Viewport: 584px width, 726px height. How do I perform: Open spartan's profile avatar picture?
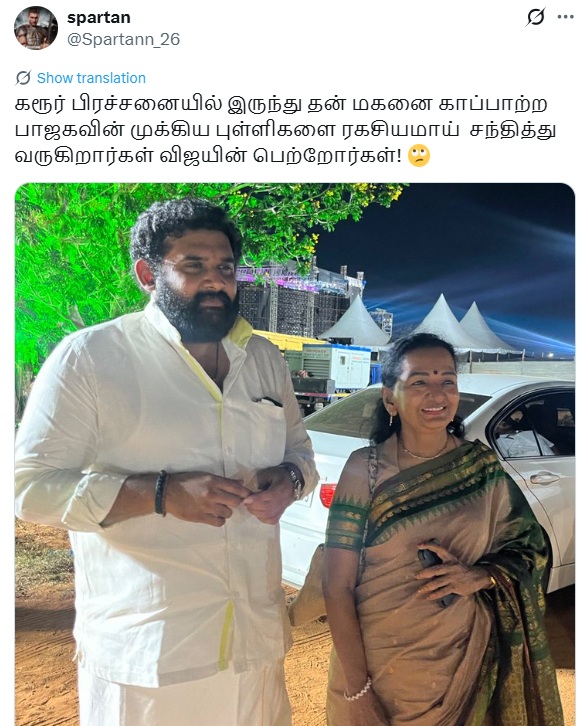[36, 28]
